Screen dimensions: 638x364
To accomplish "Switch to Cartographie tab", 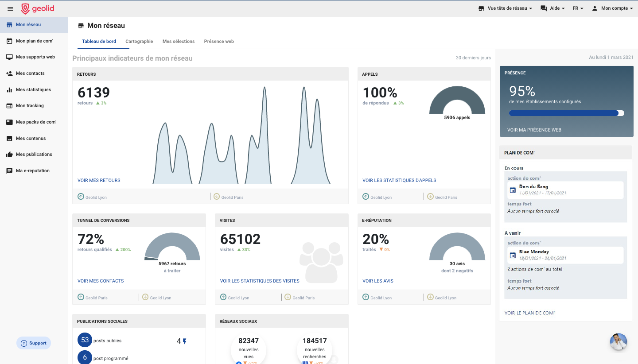I will point(139,41).
